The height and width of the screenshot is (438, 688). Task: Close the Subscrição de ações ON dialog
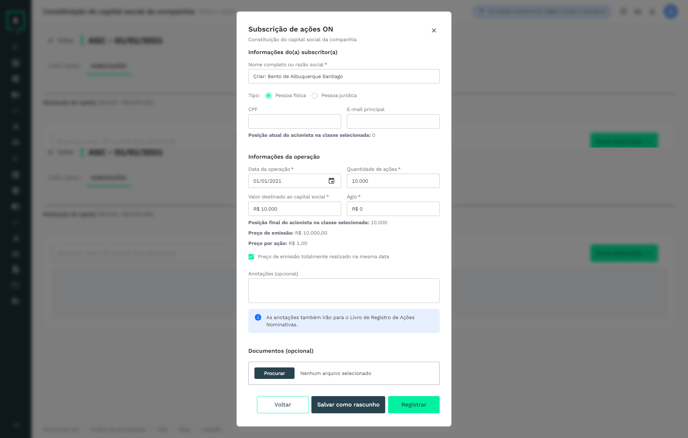click(434, 30)
